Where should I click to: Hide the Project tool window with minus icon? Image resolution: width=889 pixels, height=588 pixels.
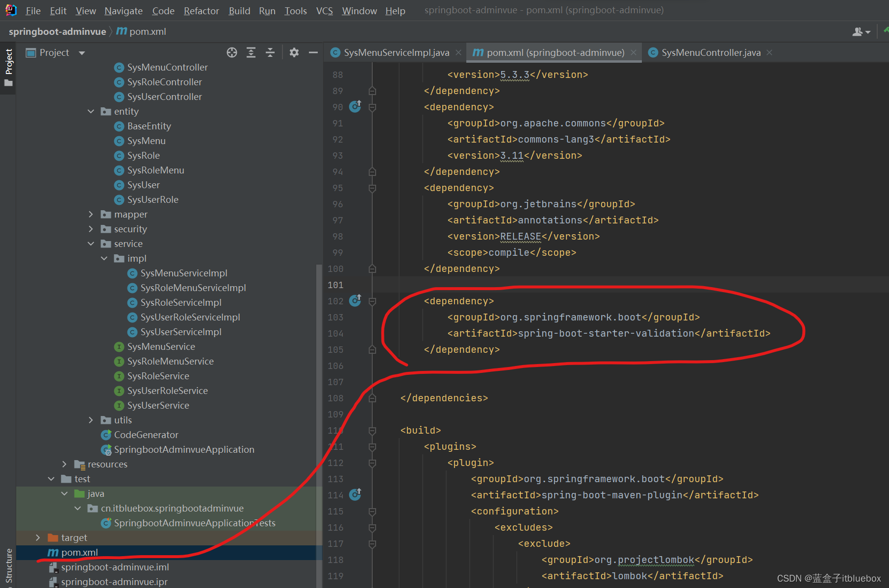[x=313, y=52]
